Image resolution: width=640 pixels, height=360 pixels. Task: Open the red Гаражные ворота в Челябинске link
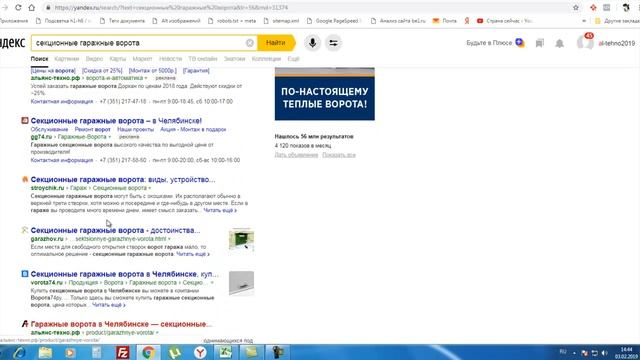tap(121, 324)
